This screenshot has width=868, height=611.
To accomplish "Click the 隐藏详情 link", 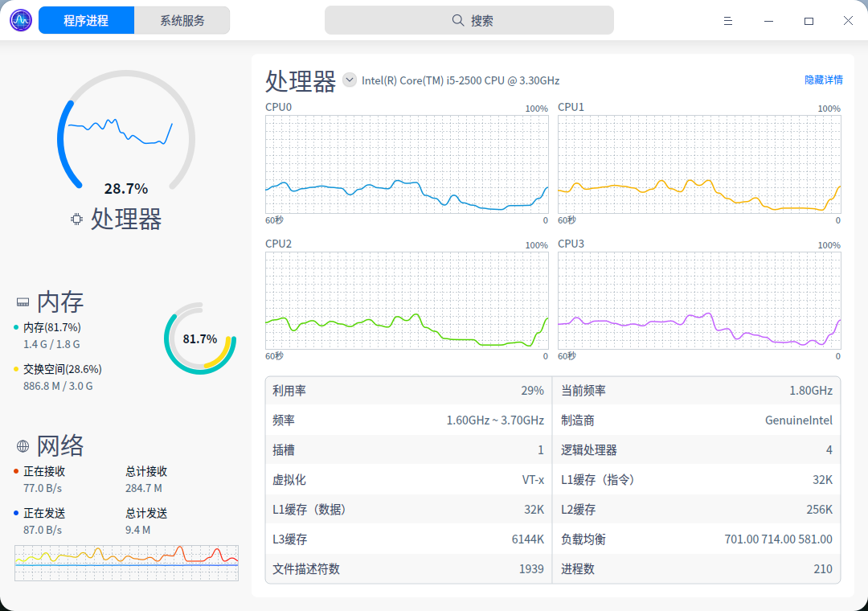I will 824,80.
